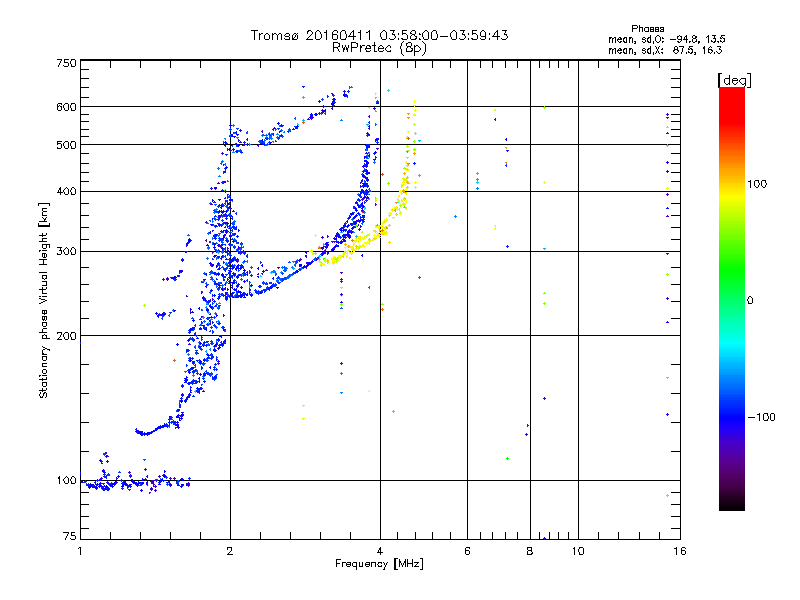
Task: Click the plot title "Tromsø 20160411 03:58:00-03:59:43"
Action: click(x=379, y=35)
